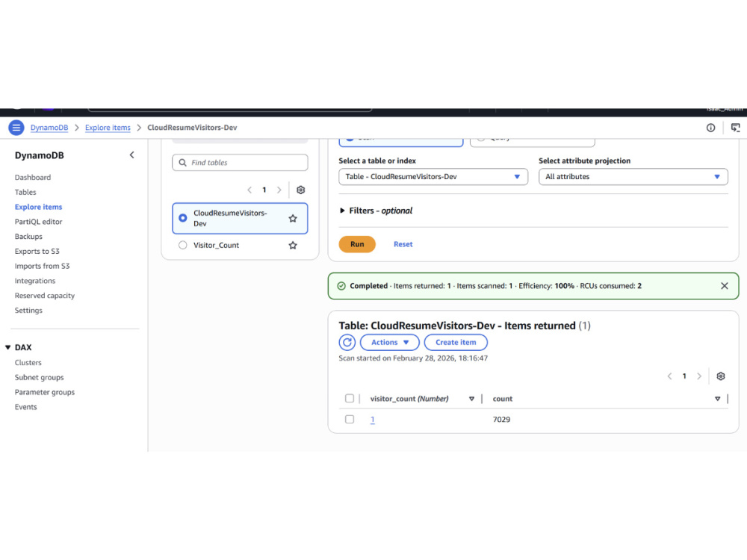Image resolution: width=747 pixels, height=560 pixels.
Task: Focus the Find tables search field
Action: click(x=240, y=163)
